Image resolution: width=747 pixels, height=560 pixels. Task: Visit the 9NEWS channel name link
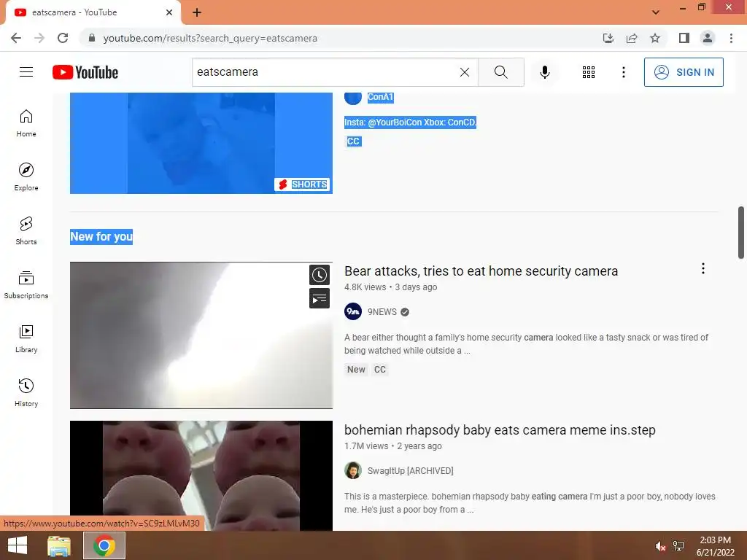[382, 312]
